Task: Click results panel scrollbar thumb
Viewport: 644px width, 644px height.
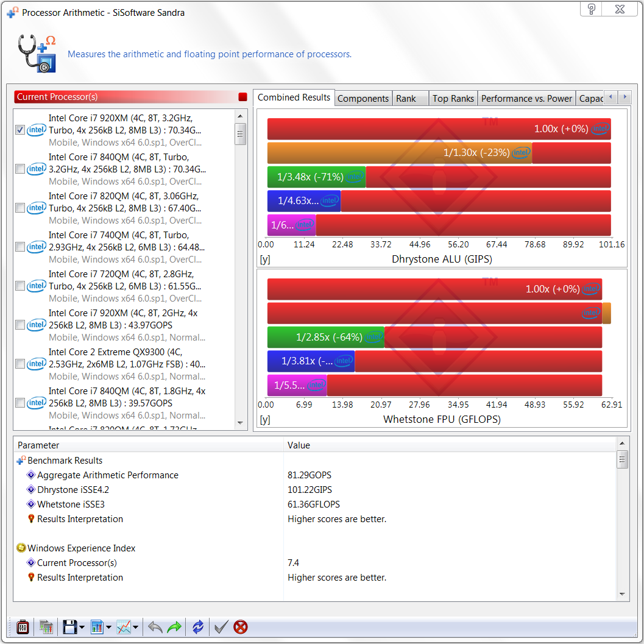Action: click(622, 459)
